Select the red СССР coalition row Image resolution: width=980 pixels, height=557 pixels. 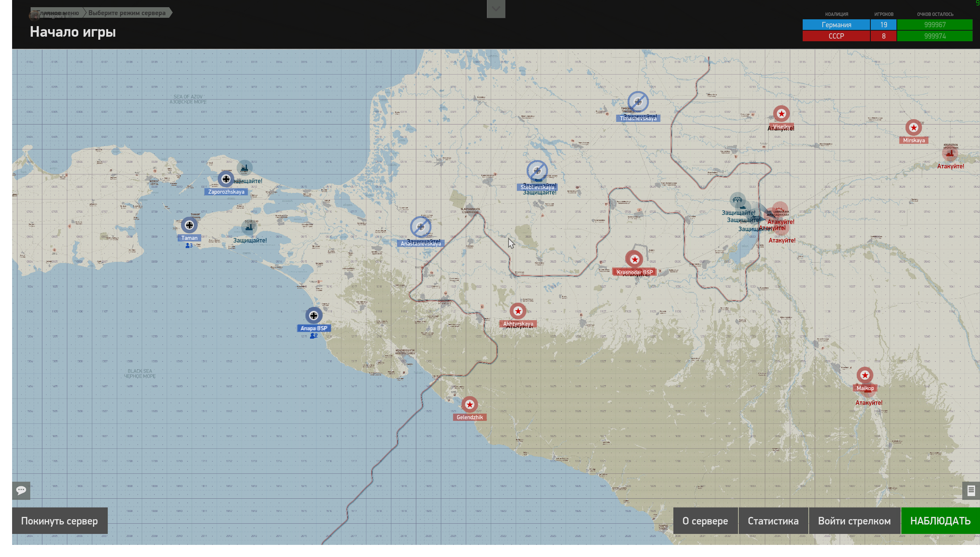[887, 36]
